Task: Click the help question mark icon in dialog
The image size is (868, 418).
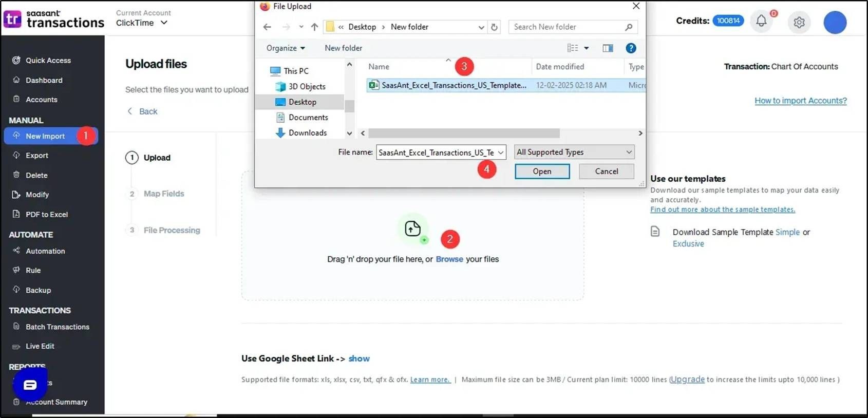Action: (x=631, y=48)
